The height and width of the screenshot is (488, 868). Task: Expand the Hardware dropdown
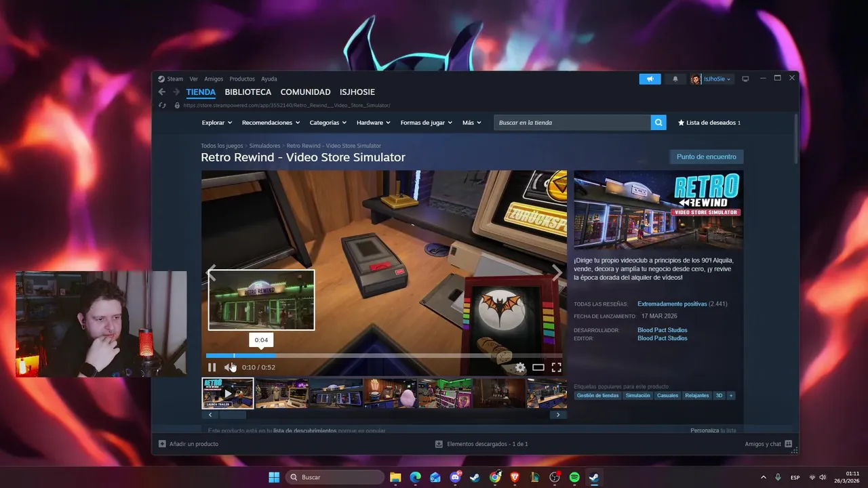[374, 123]
